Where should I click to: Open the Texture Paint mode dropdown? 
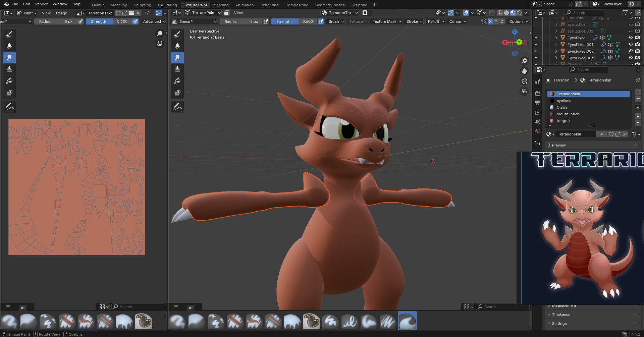pyautogui.click(x=203, y=13)
